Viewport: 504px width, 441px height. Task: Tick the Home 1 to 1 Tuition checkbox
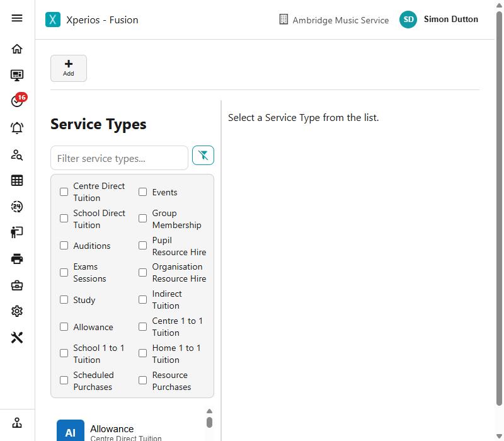click(x=143, y=353)
